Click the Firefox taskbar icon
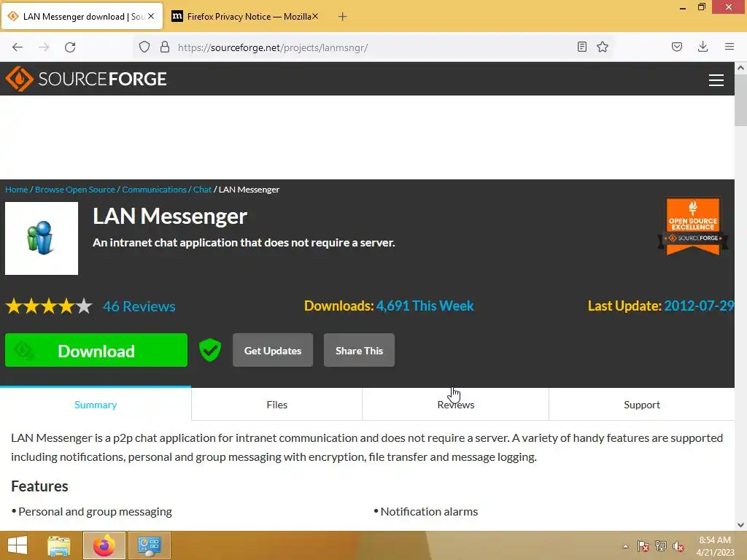Screen dimensions: 747x560 click(x=104, y=545)
